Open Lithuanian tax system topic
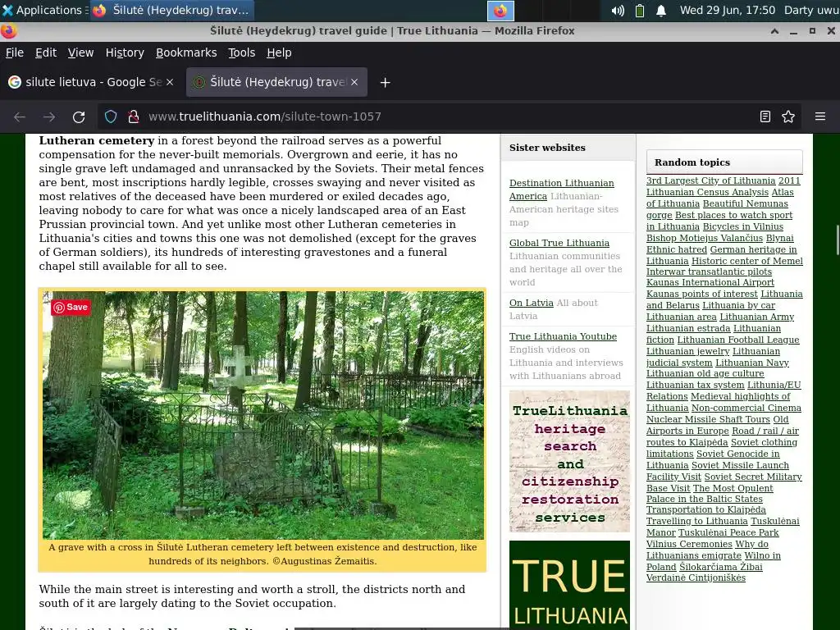 point(695,385)
